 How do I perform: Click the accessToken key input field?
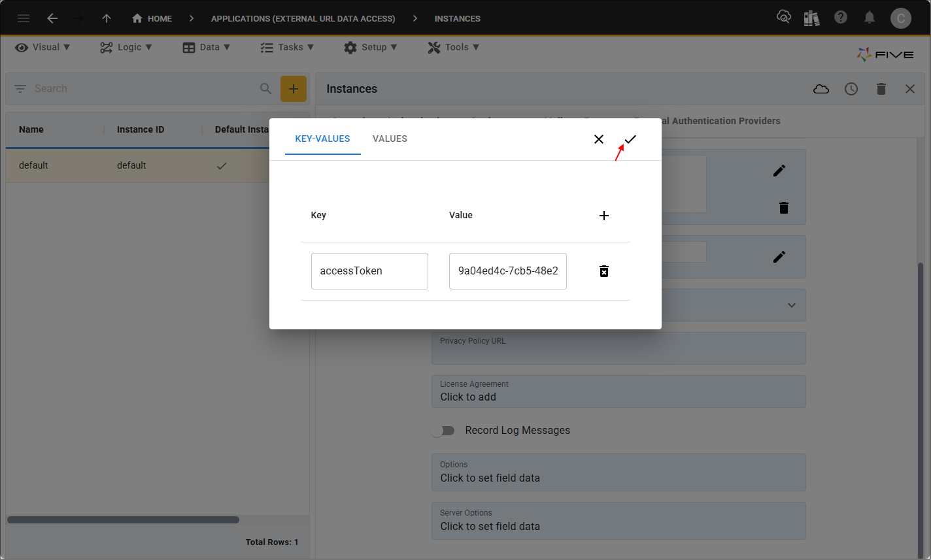pos(369,271)
